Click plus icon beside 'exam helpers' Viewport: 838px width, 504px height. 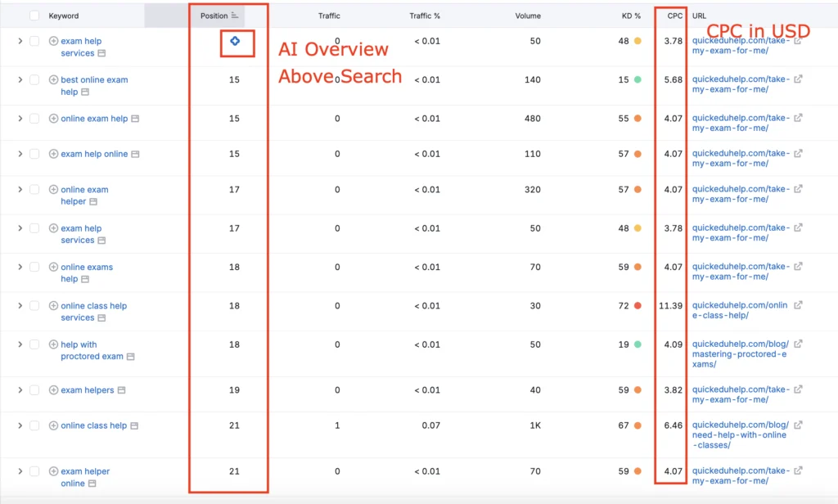tap(53, 390)
